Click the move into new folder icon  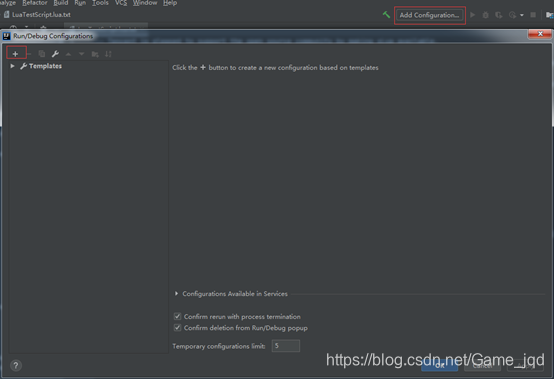coord(95,54)
